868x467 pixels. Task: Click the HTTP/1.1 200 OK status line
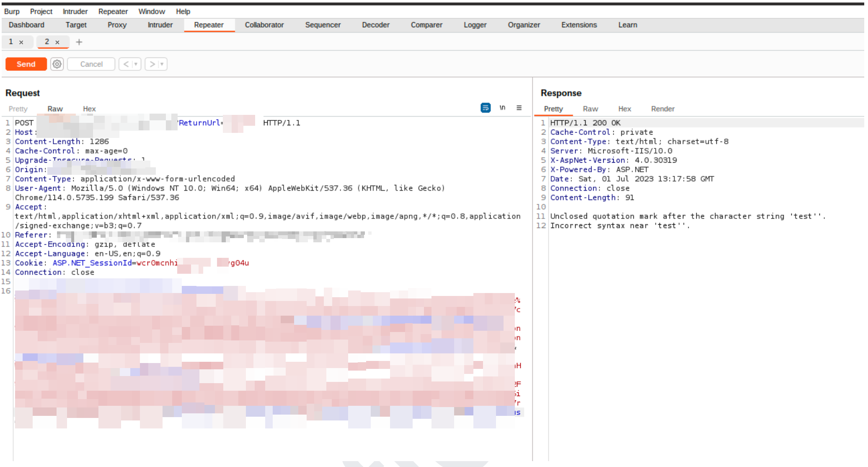pyautogui.click(x=585, y=122)
